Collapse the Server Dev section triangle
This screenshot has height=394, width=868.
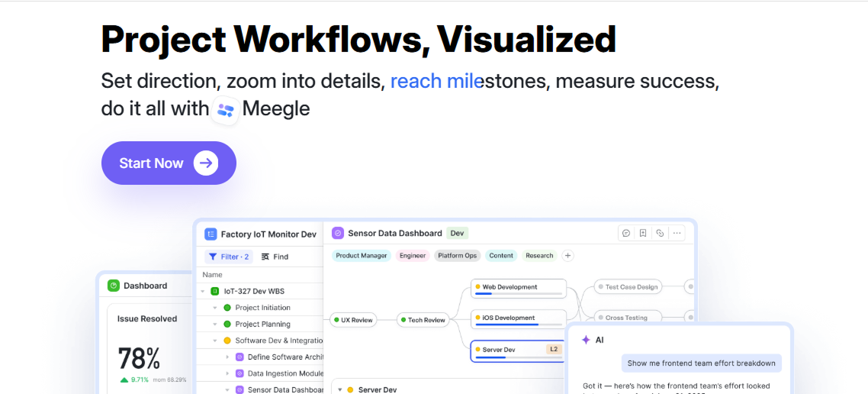point(340,389)
